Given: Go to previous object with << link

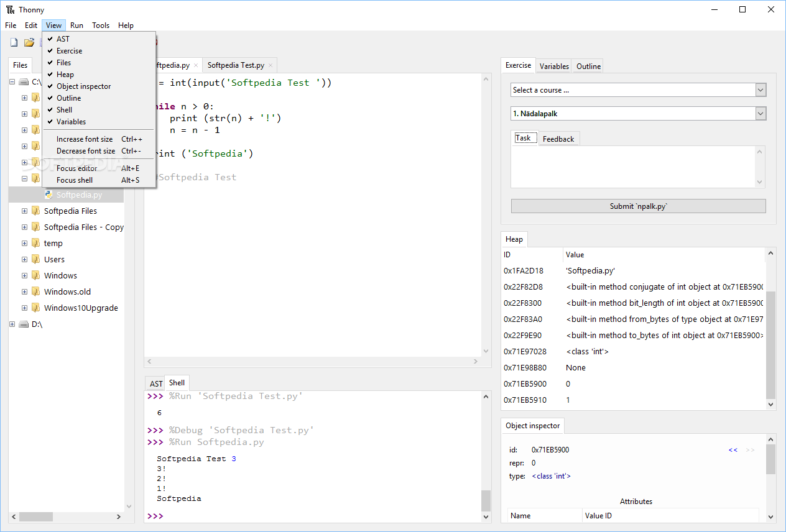Looking at the screenshot, I should click(733, 450).
